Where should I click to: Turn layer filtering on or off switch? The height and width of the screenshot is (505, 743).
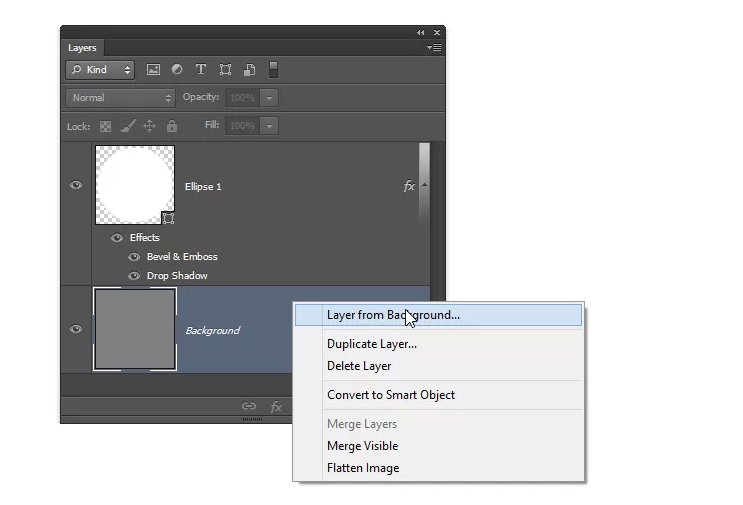click(x=274, y=70)
